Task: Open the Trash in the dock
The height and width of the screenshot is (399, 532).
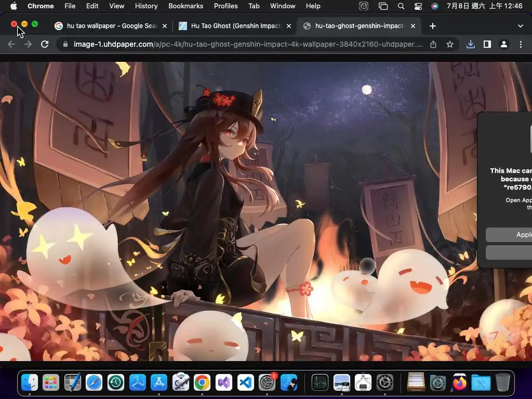Action: [503, 382]
